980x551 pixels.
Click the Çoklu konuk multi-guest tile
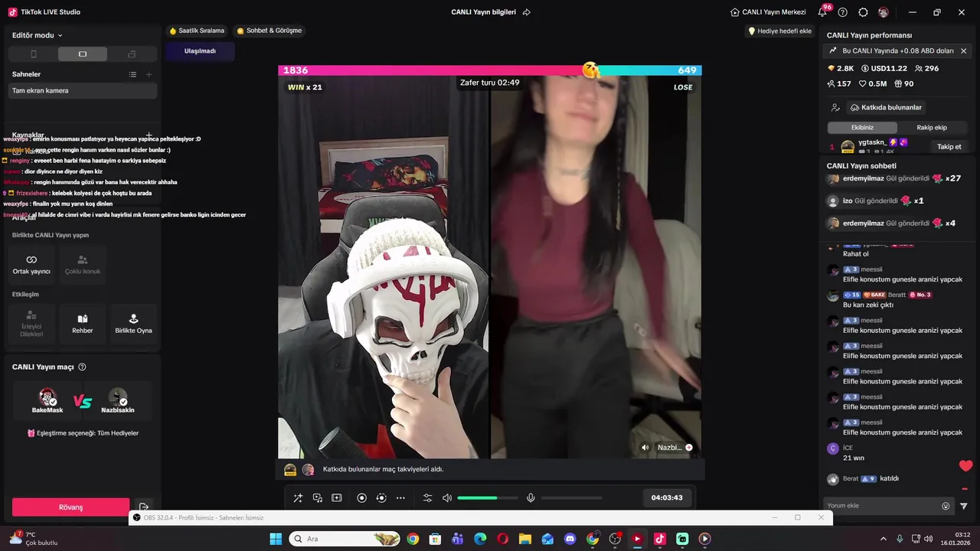[83, 265]
